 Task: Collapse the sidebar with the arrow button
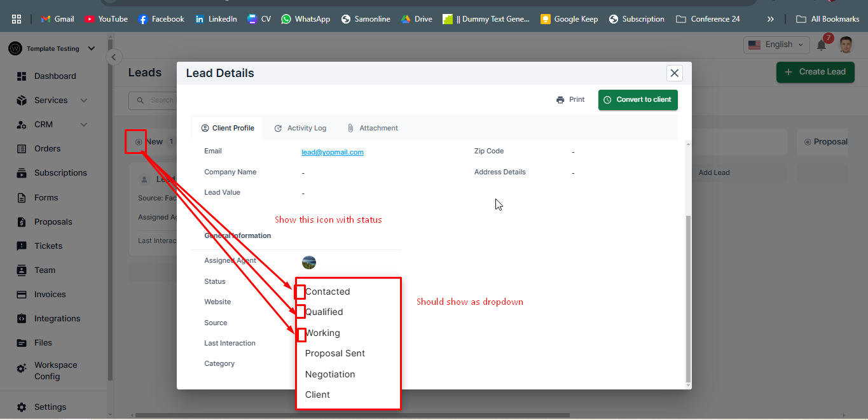(113, 57)
